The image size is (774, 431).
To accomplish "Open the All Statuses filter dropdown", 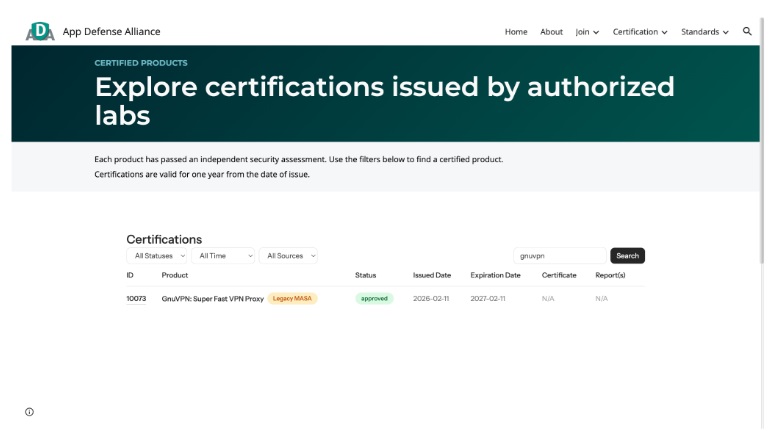I will 156,256.
